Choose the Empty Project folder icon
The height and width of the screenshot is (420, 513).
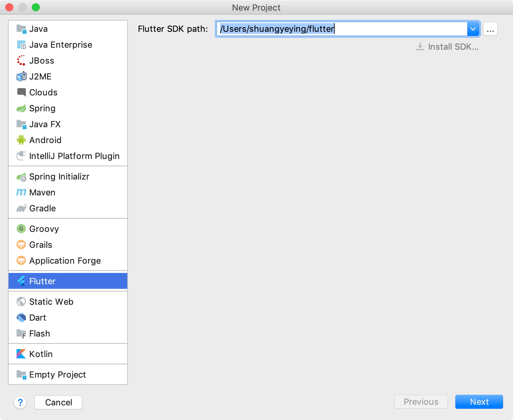point(21,375)
